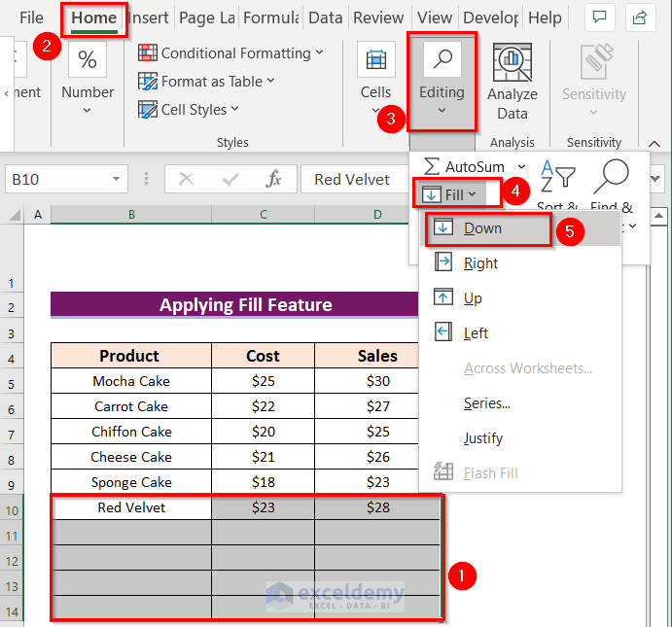Expand the Number group chevron
This screenshot has width=672, height=627.
(x=87, y=111)
